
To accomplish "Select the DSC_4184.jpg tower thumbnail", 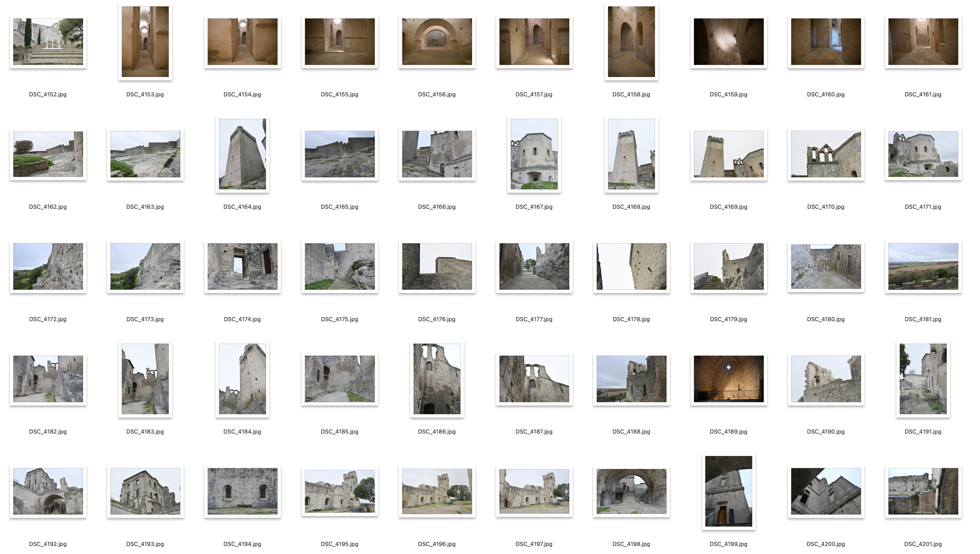I will [242, 379].
